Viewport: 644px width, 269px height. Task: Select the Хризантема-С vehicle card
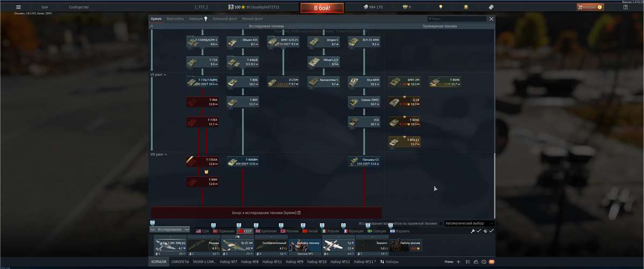(x=323, y=82)
